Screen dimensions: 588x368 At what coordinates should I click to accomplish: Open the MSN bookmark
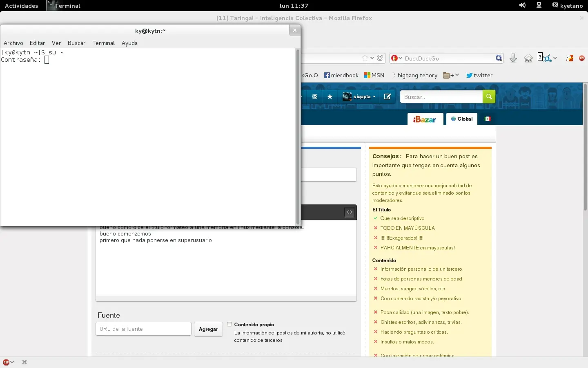[374, 75]
